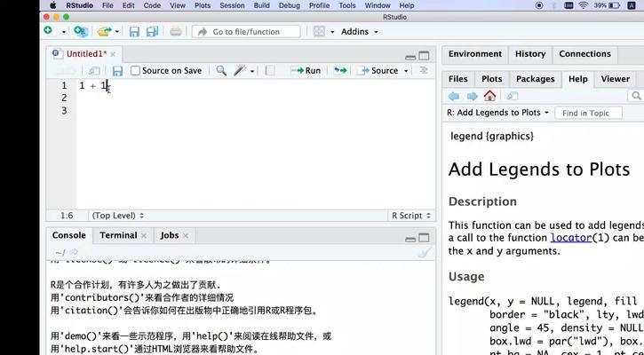Switch to the Packages tab
Viewport: 644px width, 355px height.
535,79
